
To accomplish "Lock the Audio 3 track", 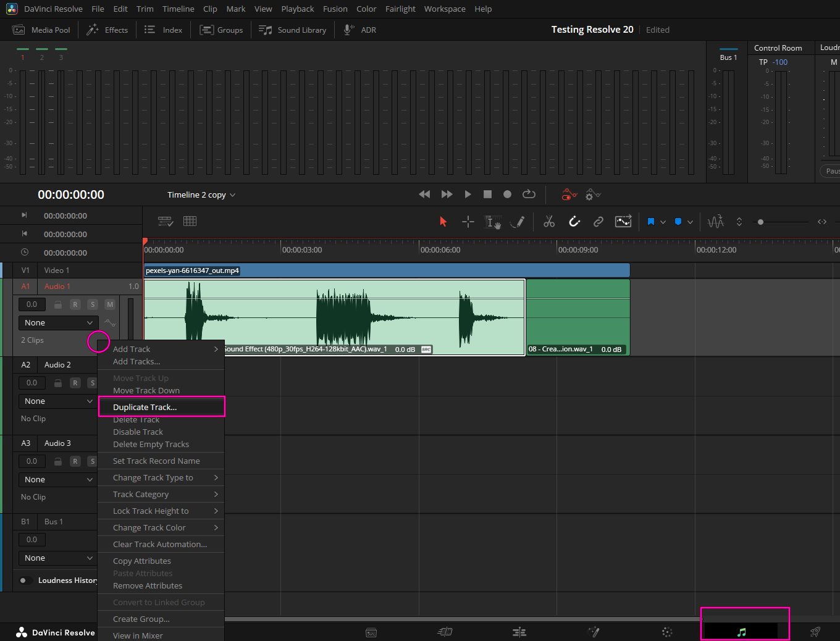I will [57, 461].
